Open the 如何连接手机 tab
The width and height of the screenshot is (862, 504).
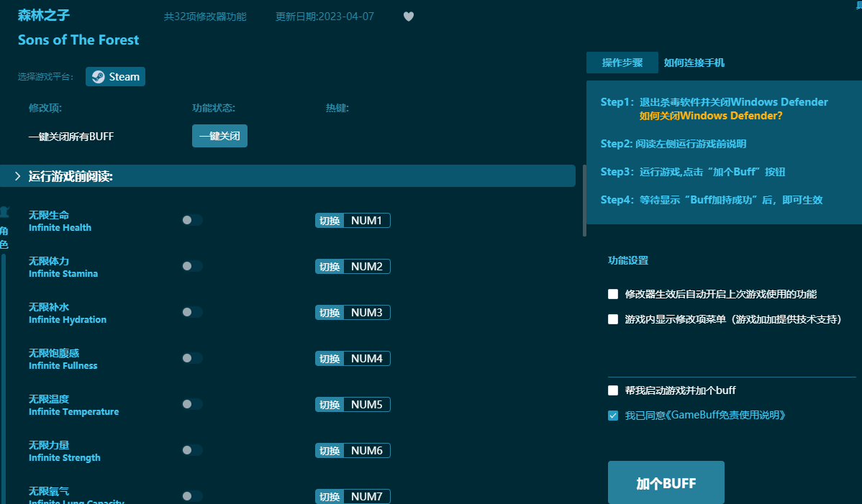694,63
